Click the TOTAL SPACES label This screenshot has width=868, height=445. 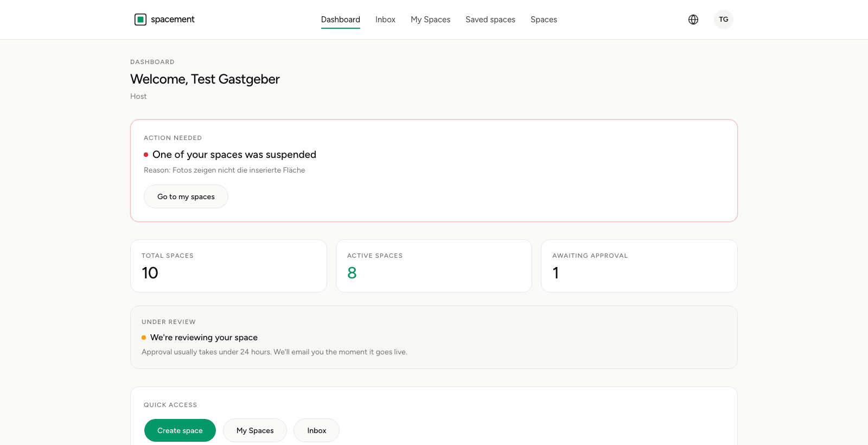tap(168, 256)
